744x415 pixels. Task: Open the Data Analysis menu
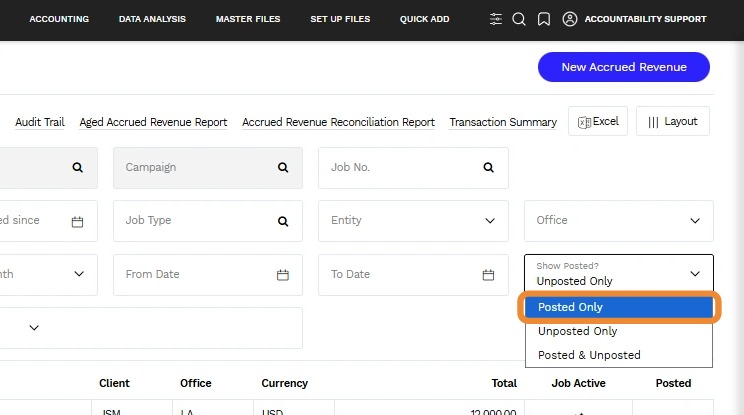tap(152, 19)
